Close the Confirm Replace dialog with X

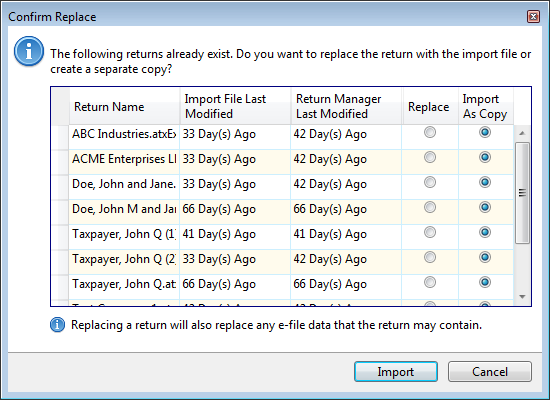533,16
